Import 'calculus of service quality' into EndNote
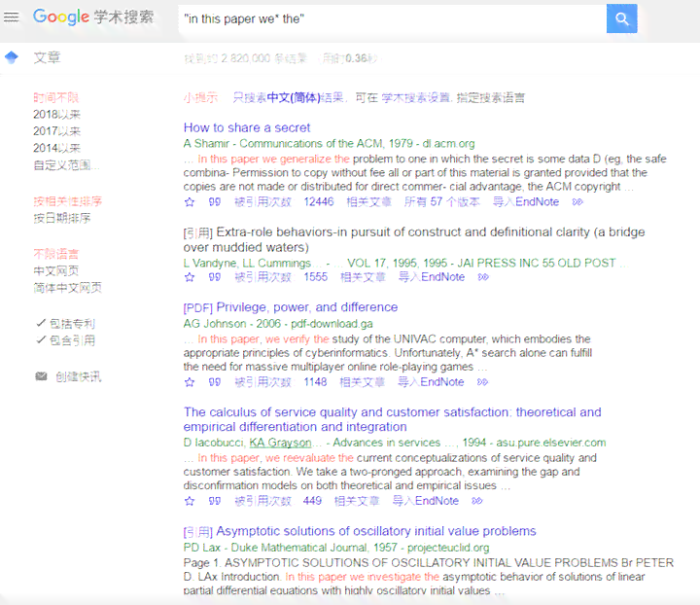Image resolution: width=700 pixels, height=605 pixels. 426,501
